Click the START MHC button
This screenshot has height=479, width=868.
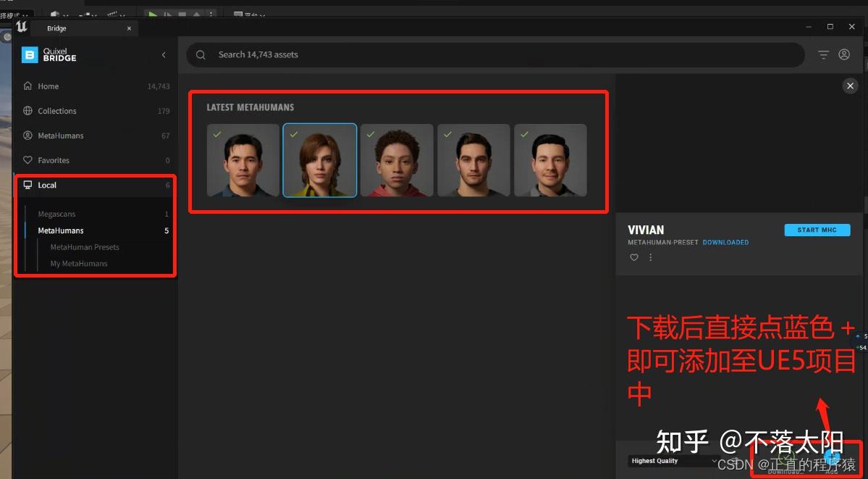pos(817,230)
